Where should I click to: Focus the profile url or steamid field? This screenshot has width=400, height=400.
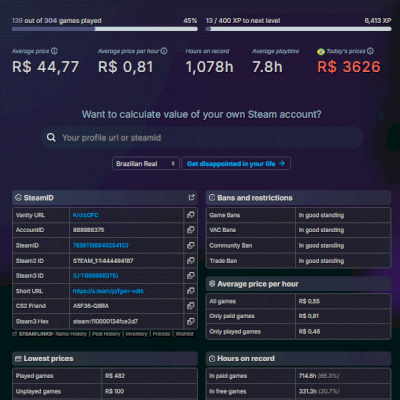coord(202,137)
